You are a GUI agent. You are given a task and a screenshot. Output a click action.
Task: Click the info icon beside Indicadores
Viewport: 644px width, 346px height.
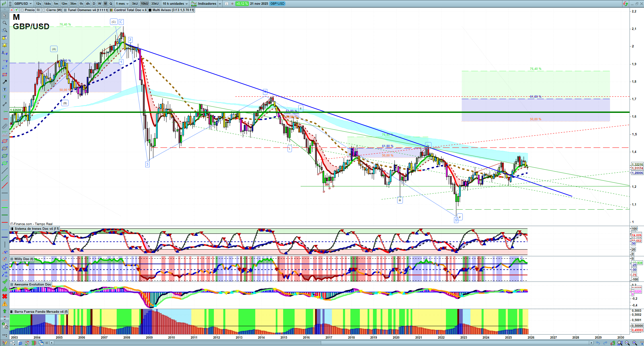point(226,4)
